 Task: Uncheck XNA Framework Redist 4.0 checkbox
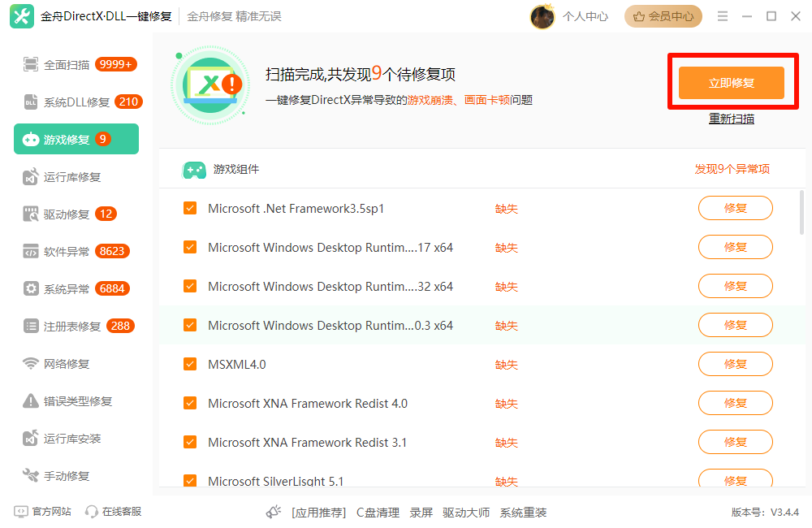pos(190,403)
